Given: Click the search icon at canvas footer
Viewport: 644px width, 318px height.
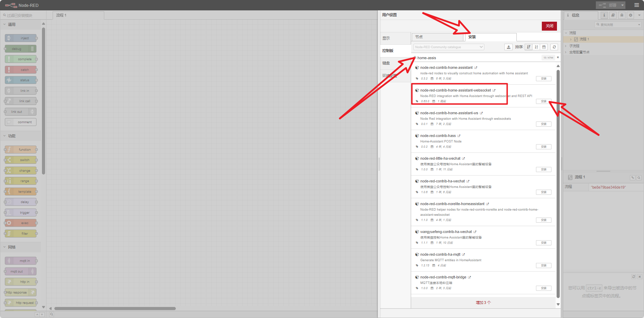Looking at the screenshot, I should point(52,314).
